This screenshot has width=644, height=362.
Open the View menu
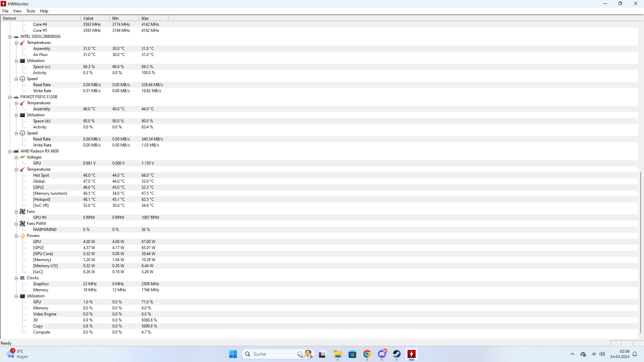[17, 11]
